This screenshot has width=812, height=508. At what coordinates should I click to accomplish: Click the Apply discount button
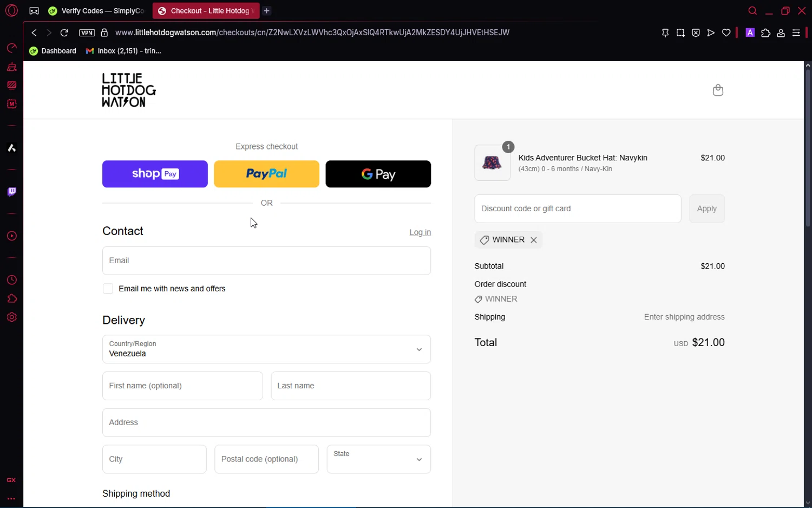pos(707,209)
